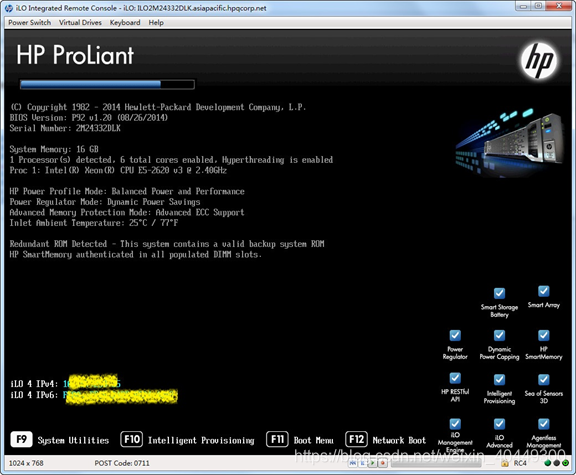Viewport: 576px width, 475px height.
Task: Click the iLO 4 IPv6 label
Action: click(x=34, y=395)
